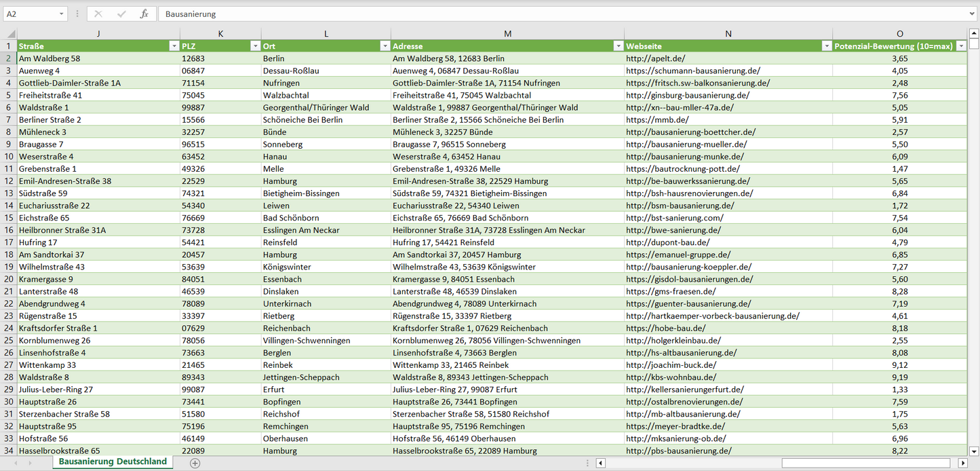Click the Cancel X icon in formula bar
Viewport: 980px width, 471px height.
tap(98, 14)
